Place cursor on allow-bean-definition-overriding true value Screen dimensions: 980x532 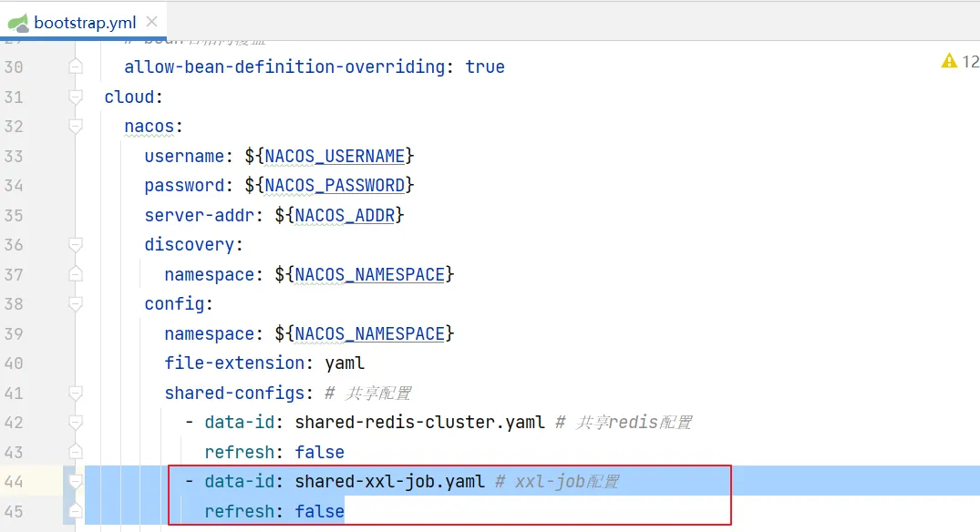tap(484, 66)
